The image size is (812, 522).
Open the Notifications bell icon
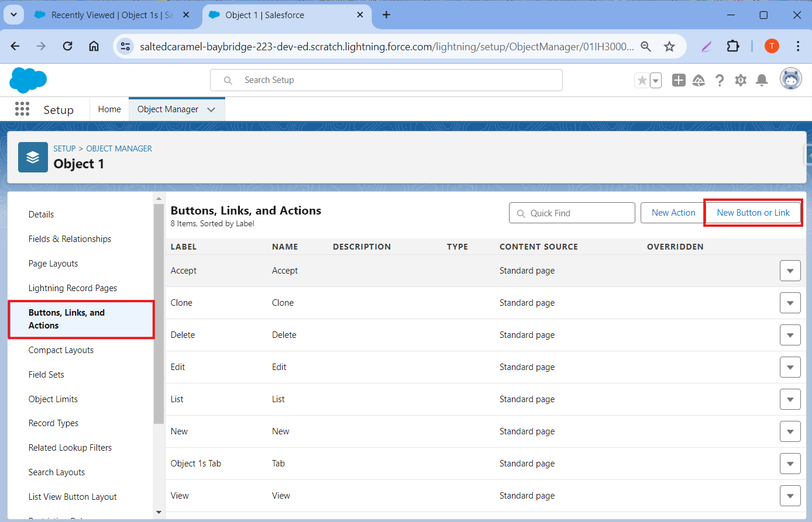tap(762, 81)
